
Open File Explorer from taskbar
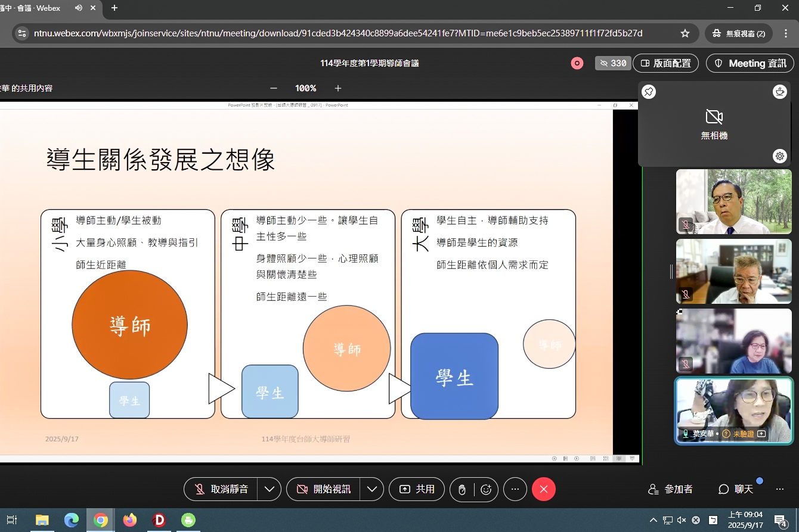[x=42, y=520]
